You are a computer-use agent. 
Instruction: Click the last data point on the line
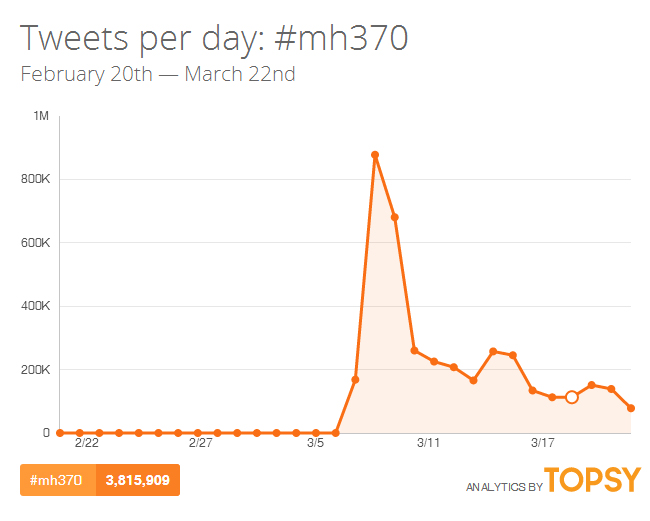631,408
